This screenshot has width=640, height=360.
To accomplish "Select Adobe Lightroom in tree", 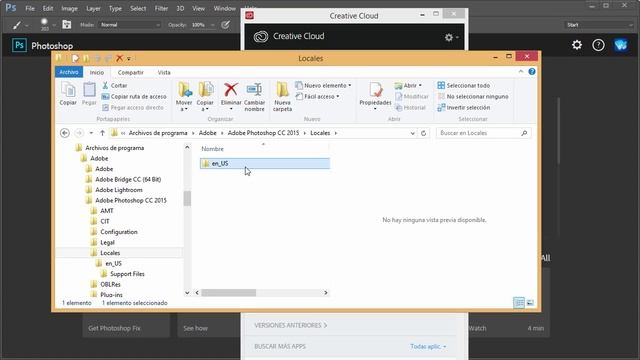I will click(118, 190).
